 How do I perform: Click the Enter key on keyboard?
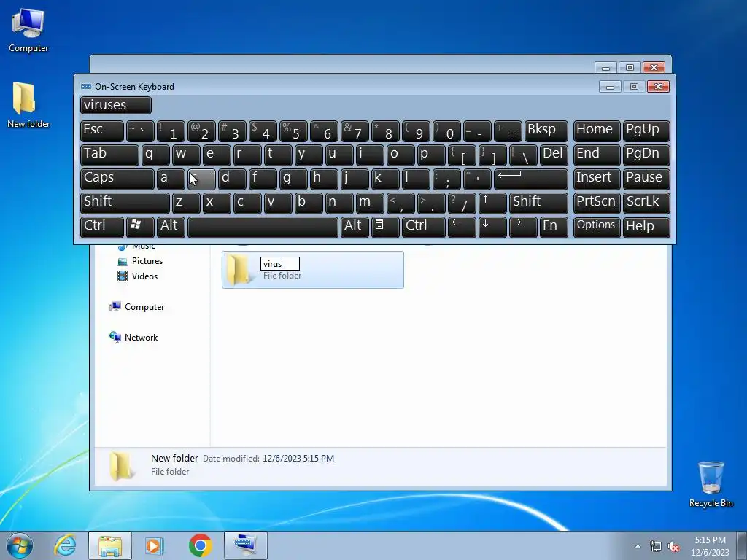(x=531, y=179)
